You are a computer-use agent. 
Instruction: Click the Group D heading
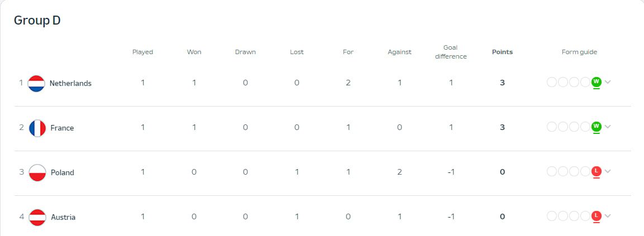tap(37, 20)
